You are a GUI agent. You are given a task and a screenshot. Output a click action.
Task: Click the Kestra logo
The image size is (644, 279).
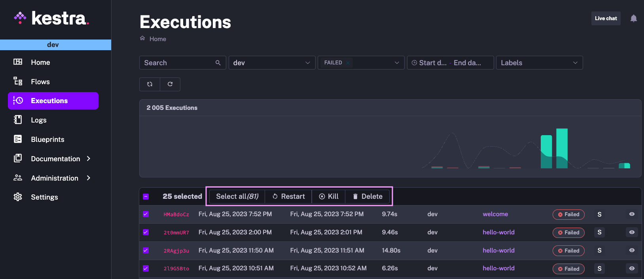51,18
